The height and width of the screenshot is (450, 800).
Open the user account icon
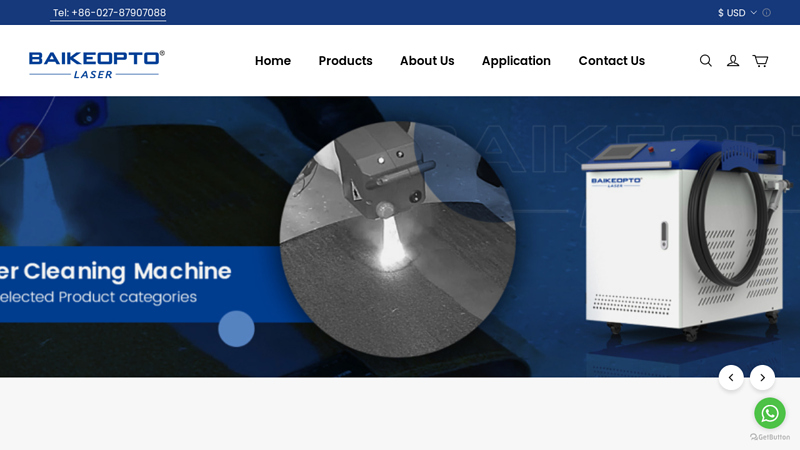coord(733,61)
